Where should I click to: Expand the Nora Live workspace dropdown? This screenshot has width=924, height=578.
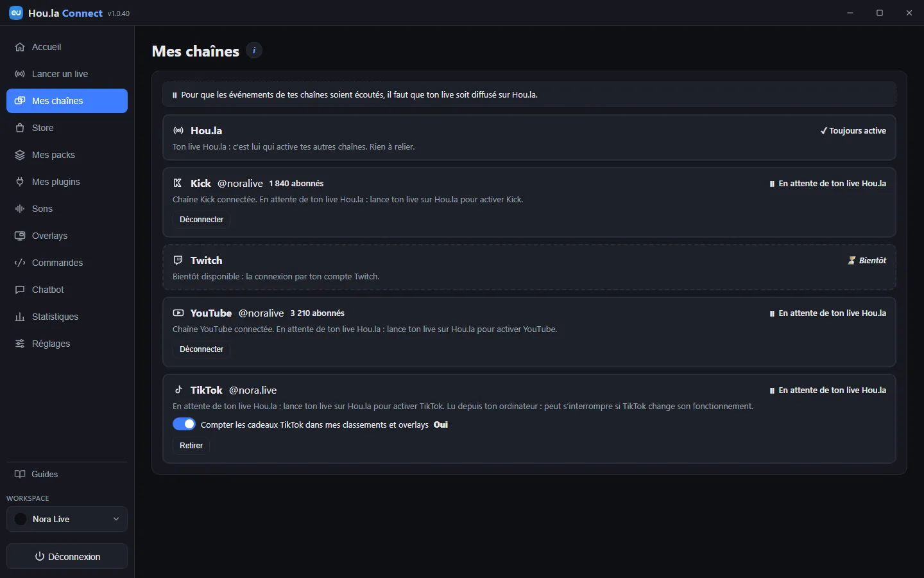coord(67,519)
